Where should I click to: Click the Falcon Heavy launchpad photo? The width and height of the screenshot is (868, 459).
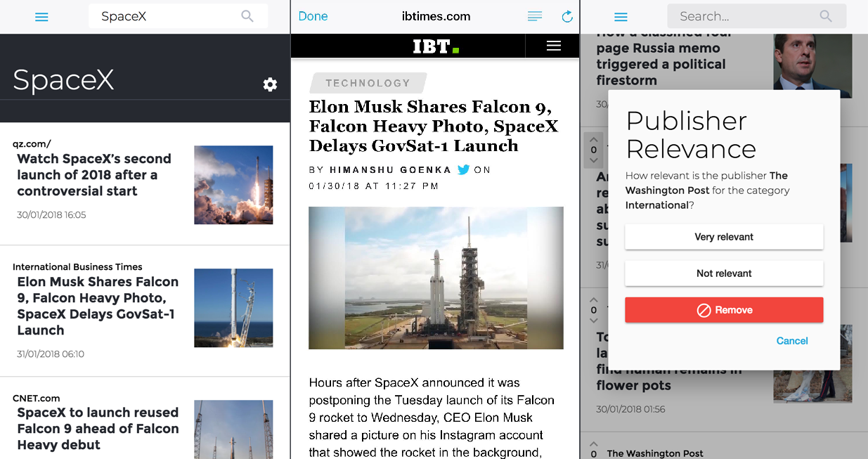(x=436, y=278)
